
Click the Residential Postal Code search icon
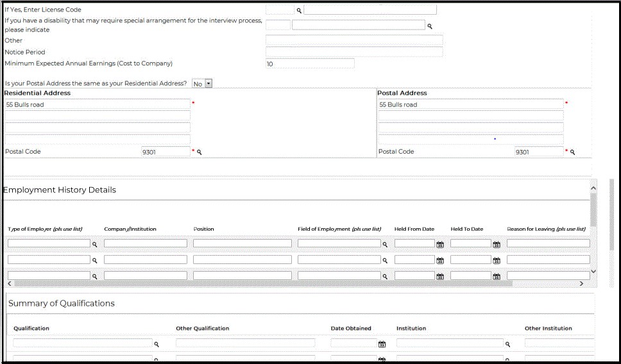[199, 153]
